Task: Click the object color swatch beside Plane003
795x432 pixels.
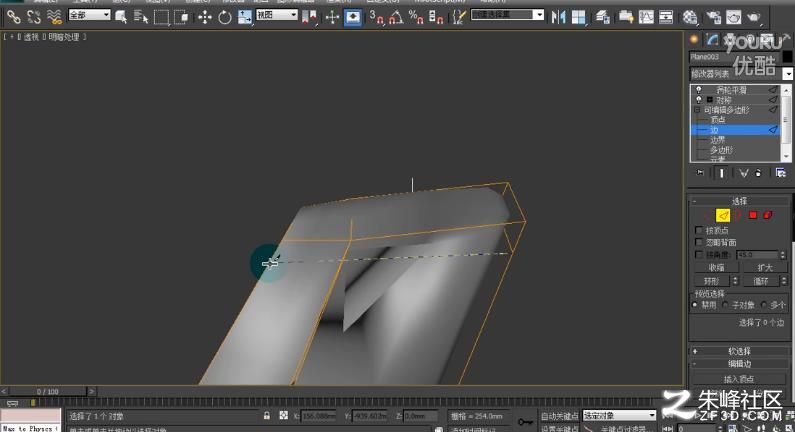Action: pos(787,57)
